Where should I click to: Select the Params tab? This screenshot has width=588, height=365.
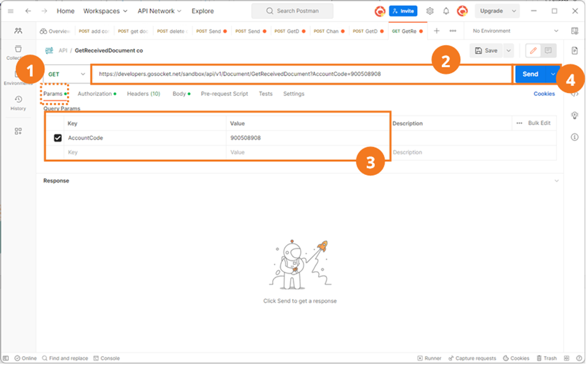tap(55, 94)
